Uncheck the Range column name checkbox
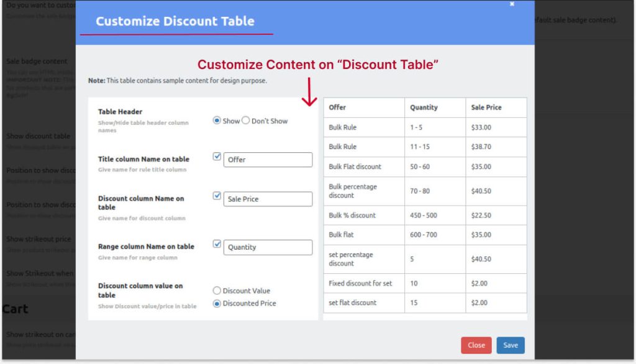This screenshot has width=636, height=364. (216, 243)
